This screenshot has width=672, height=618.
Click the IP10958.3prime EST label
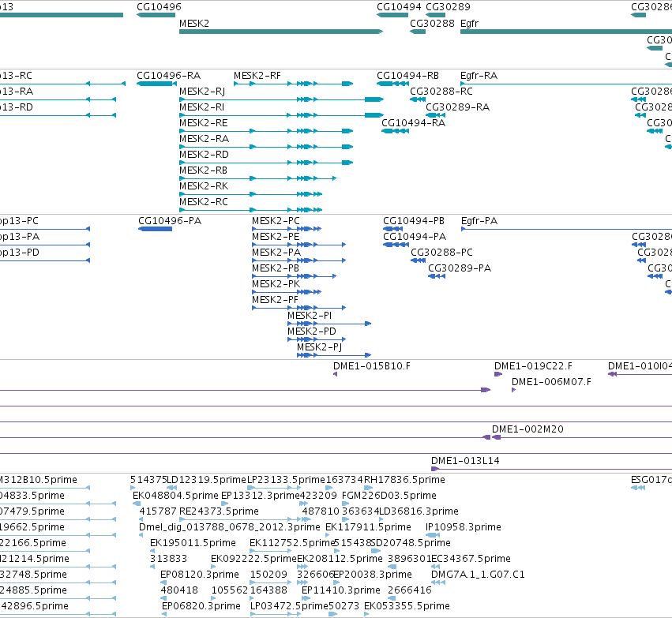[x=464, y=528]
